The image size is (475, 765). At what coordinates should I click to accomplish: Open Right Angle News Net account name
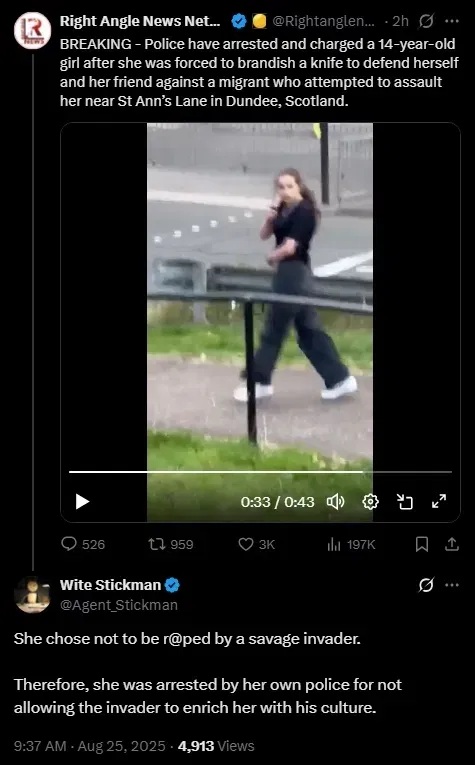coord(140,21)
